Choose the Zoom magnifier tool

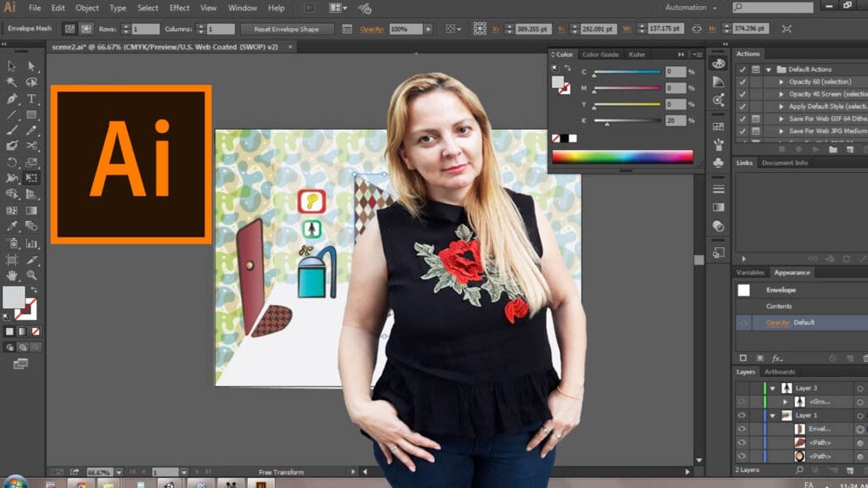tap(31, 275)
